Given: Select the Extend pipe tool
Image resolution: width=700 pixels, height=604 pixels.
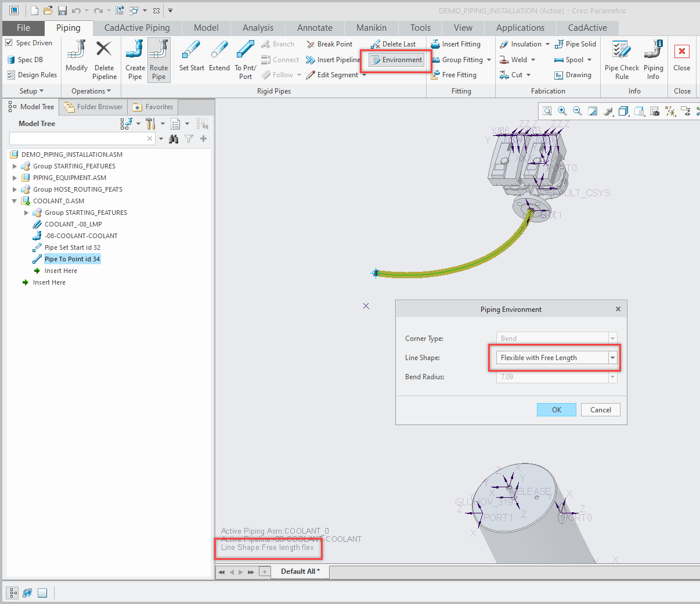Looking at the screenshot, I should 219,57.
